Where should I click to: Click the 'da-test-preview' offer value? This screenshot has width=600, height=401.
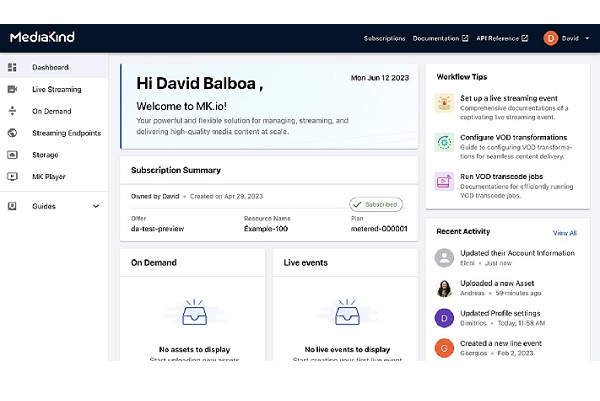click(157, 229)
